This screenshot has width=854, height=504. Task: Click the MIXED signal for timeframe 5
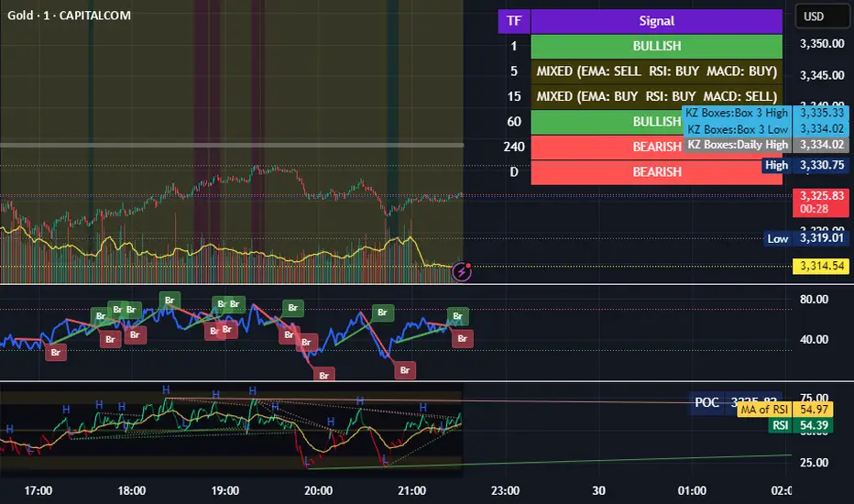pos(656,71)
